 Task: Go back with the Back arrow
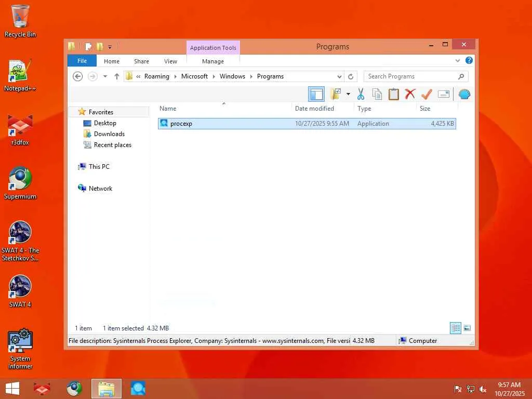[x=78, y=76]
